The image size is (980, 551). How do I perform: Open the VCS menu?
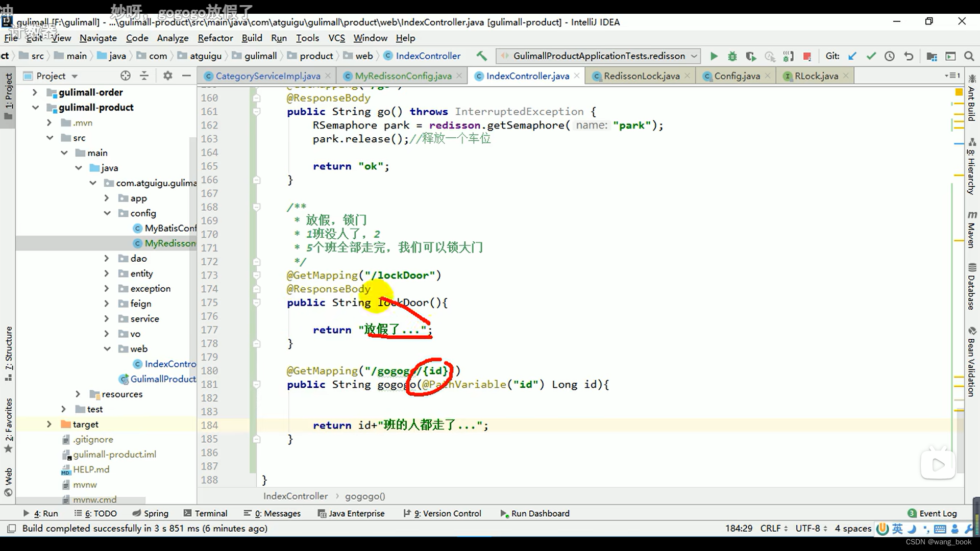coord(336,38)
